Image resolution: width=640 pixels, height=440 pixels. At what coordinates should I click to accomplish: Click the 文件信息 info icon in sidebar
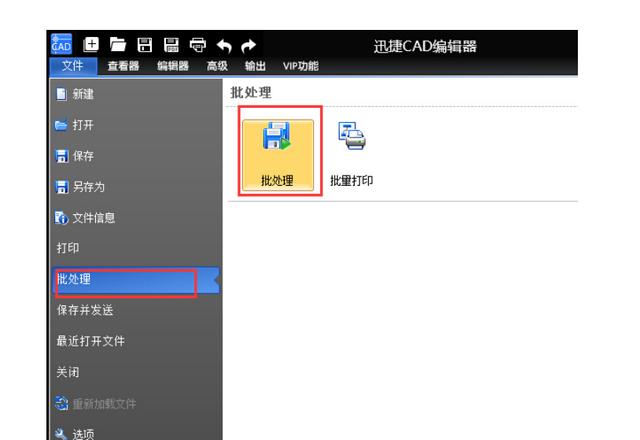pos(62,218)
